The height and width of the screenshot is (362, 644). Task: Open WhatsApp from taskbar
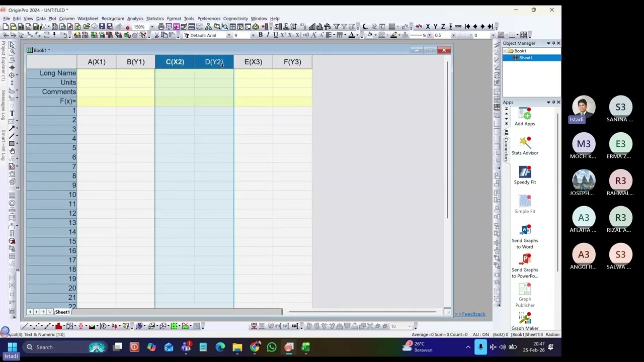(x=272, y=347)
